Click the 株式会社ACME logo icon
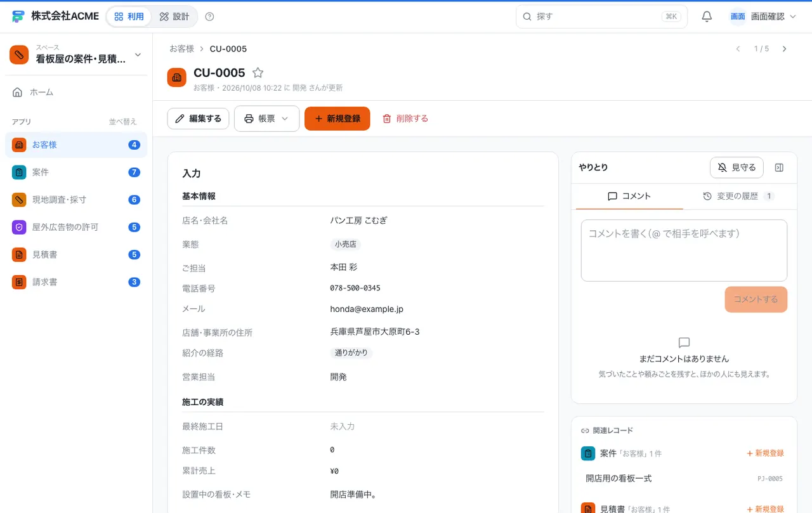Screen dimensions: 812x513 coord(18,16)
